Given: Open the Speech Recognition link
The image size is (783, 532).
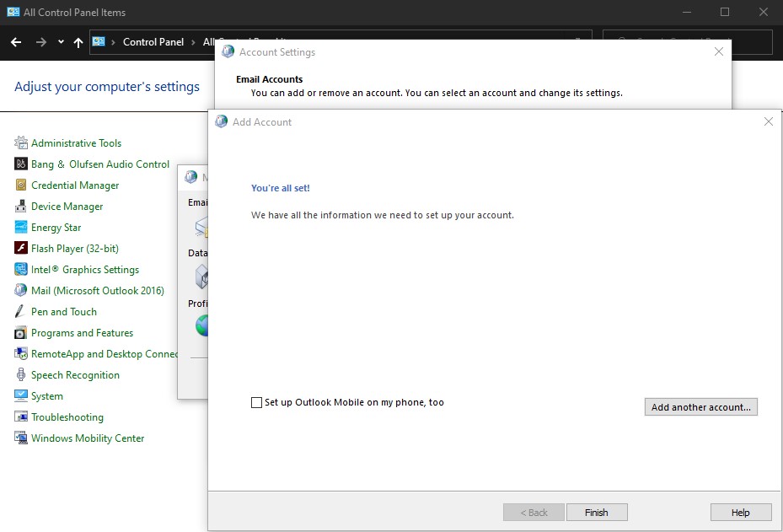Looking at the screenshot, I should [x=75, y=374].
